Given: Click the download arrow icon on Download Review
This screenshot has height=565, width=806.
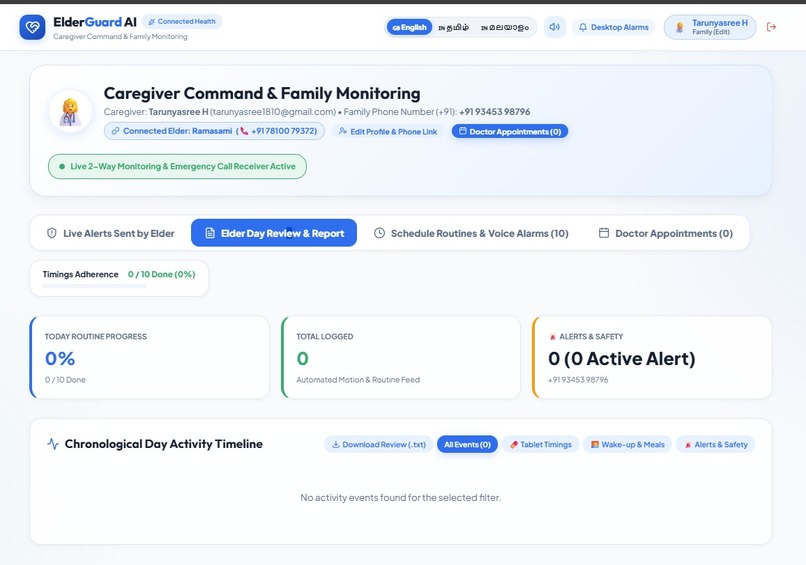Looking at the screenshot, I should [336, 444].
